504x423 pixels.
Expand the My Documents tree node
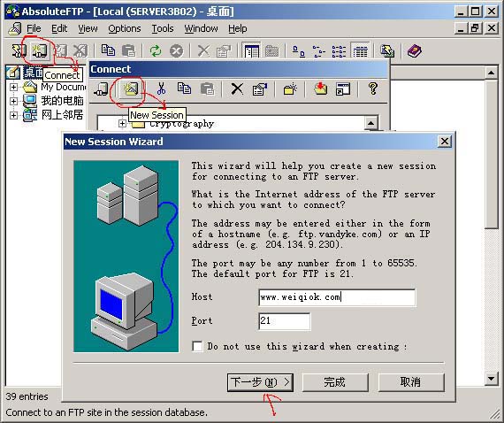click(x=13, y=87)
